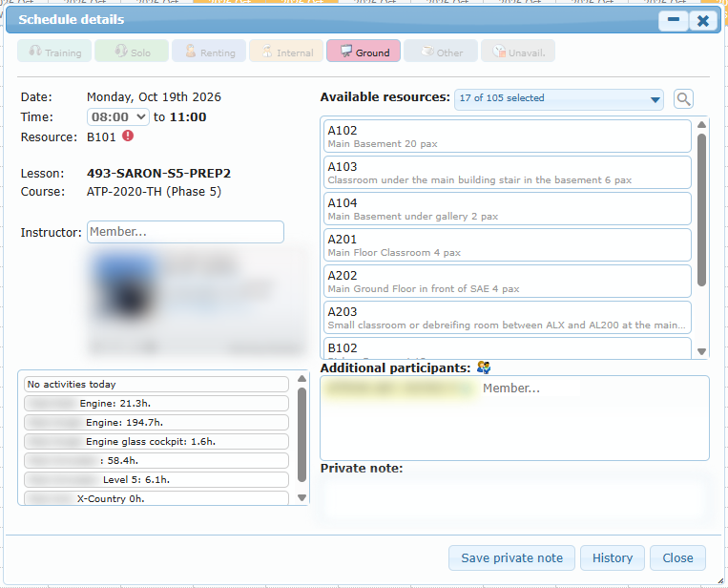The image size is (728, 588).
Task: Click the additional participants Member field
Action: (531, 388)
